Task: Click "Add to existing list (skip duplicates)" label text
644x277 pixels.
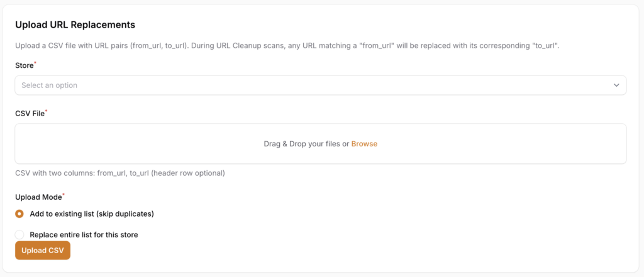Action: tap(92, 214)
